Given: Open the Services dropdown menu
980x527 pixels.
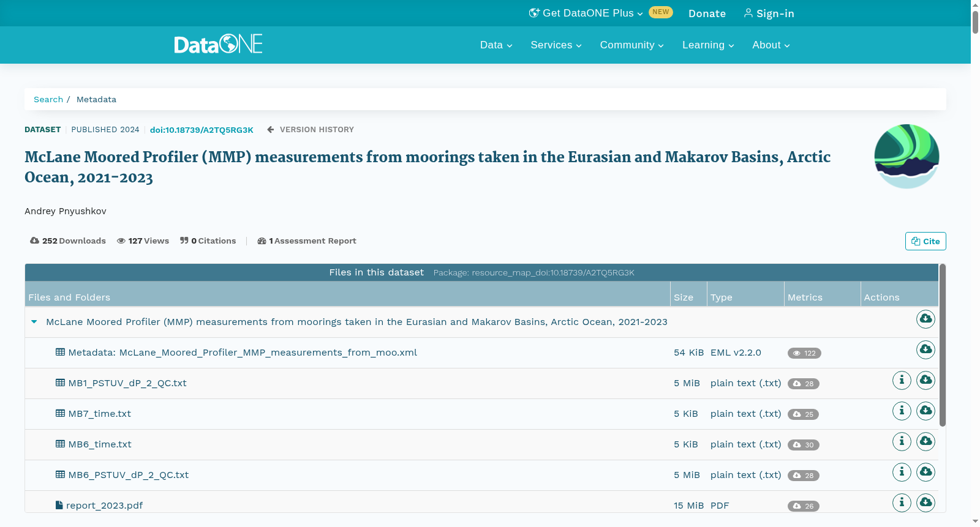Looking at the screenshot, I should [x=556, y=45].
